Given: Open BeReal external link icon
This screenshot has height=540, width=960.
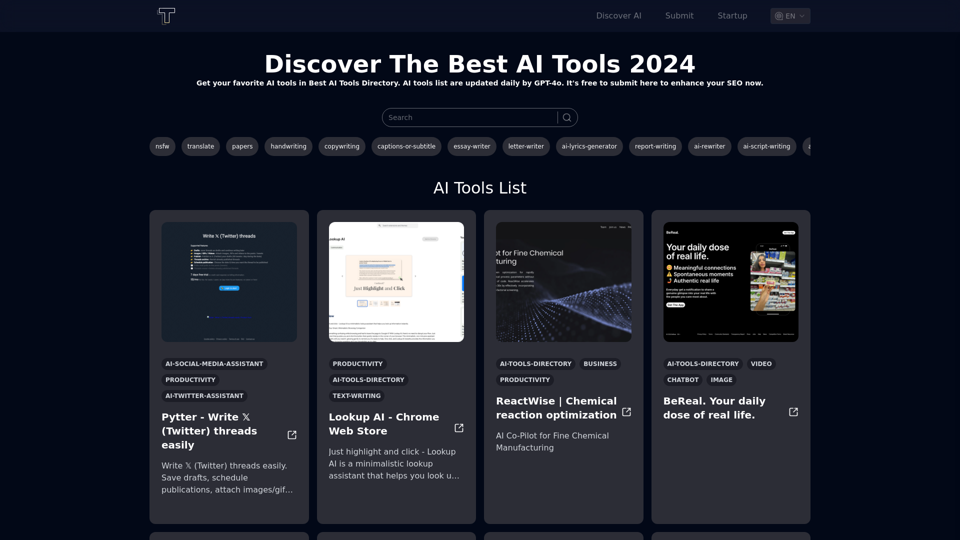Looking at the screenshot, I should coord(793,412).
